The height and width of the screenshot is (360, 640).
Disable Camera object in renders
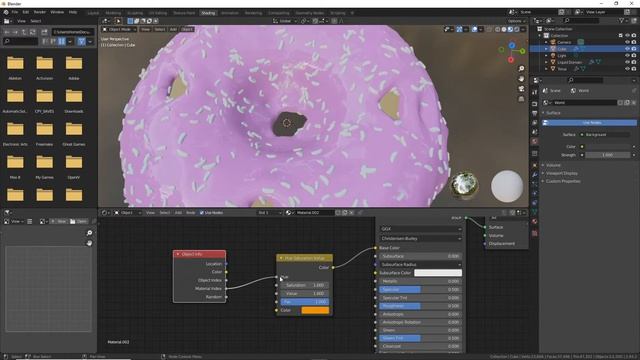click(634, 42)
